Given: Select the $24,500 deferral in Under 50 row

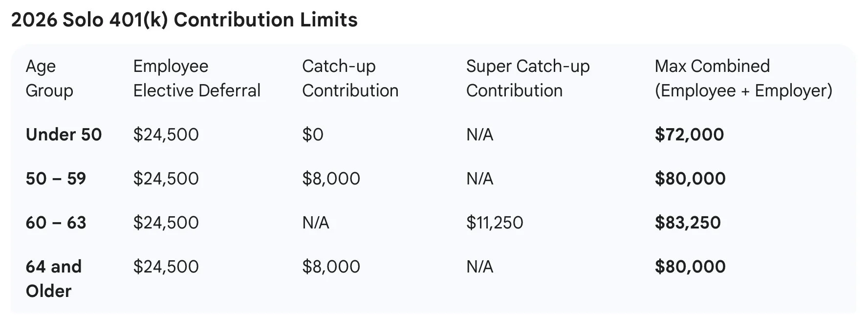Looking at the screenshot, I should point(166,135).
